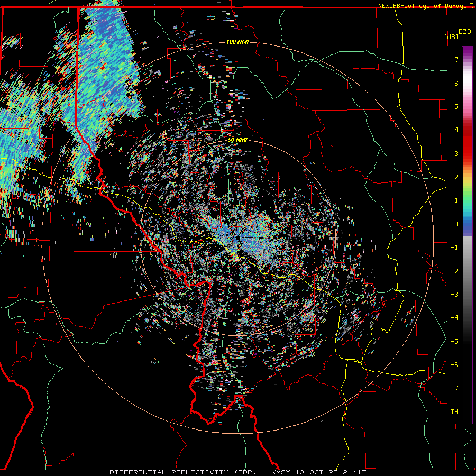Image resolution: width=476 pixels, height=476 pixels.
Task: Click the Differential Reflectivity caption at bottom
Action: pyautogui.click(x=238, y=472)
